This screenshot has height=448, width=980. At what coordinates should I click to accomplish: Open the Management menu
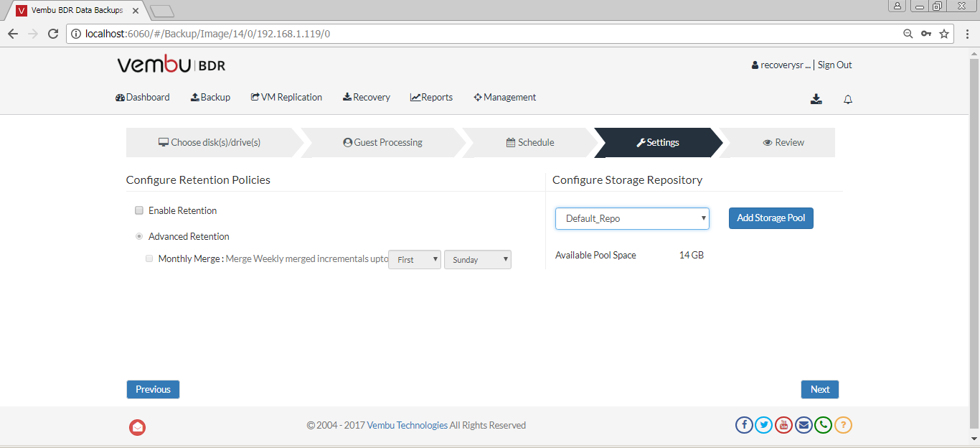[505, 97]
